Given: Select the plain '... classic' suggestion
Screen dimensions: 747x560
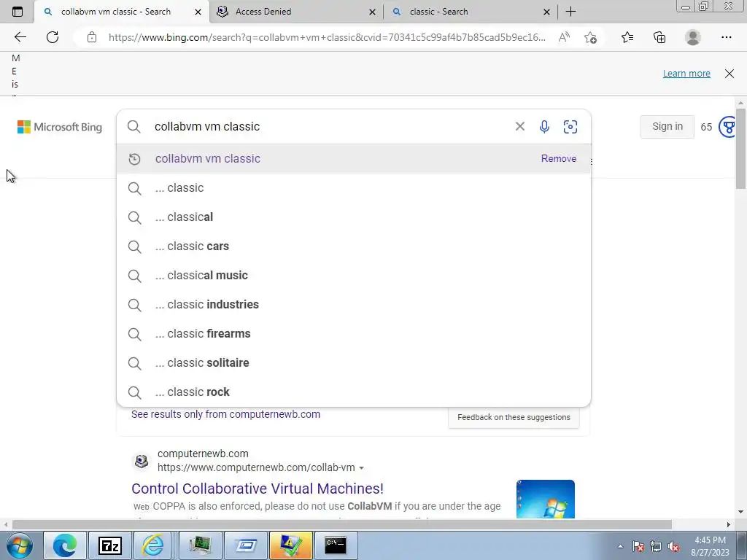Looking at the screenshot, I should tap(354, 188).
